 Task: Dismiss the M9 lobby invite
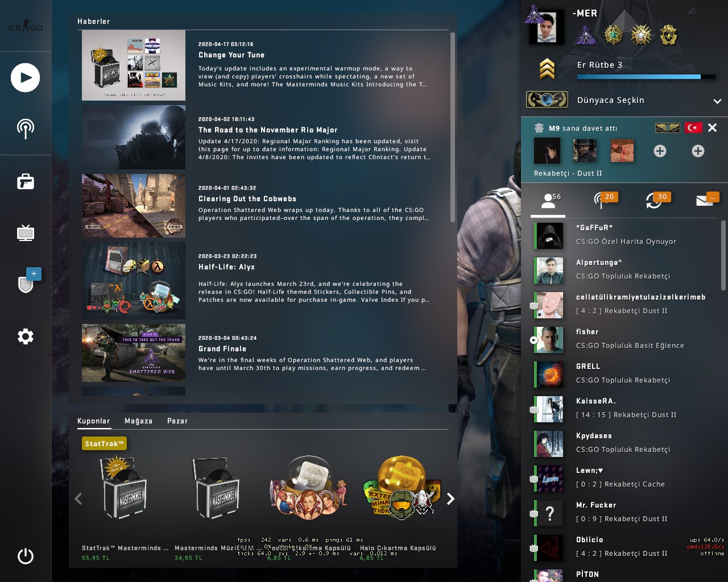[x=712, y=128]
